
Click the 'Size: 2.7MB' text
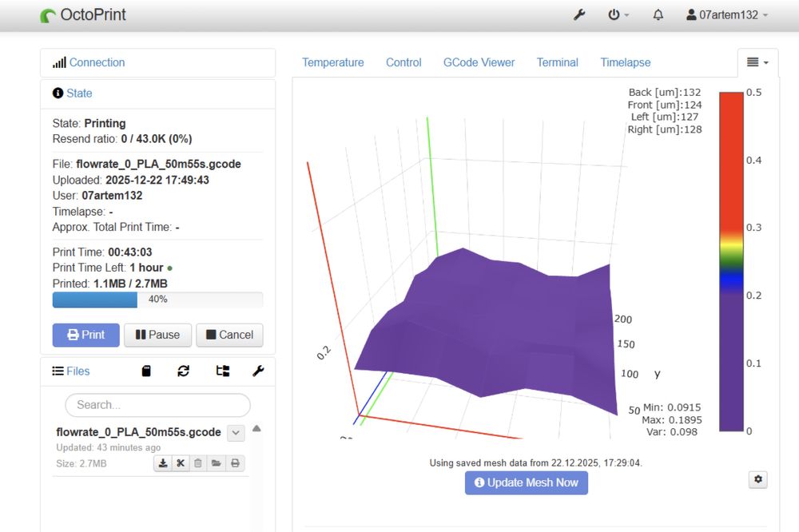[81, 464]
